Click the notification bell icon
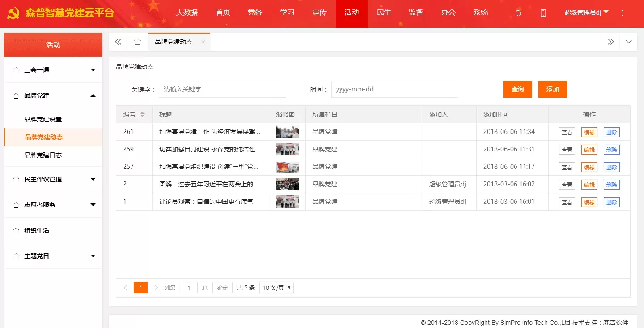Image resolution: width=644 pixels, height=328 pixels. [x=518, y=13]
